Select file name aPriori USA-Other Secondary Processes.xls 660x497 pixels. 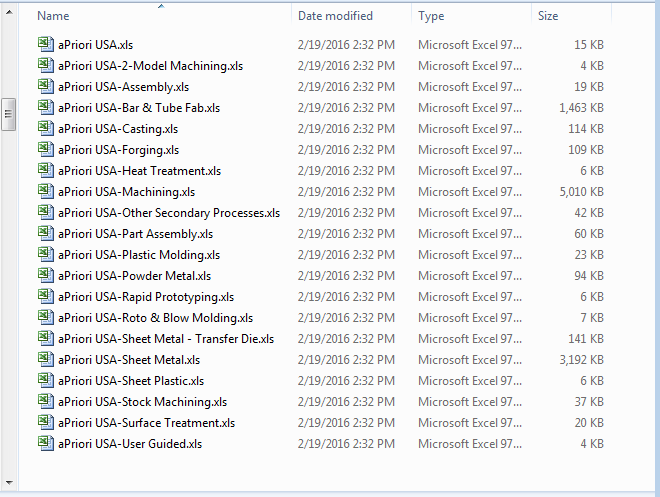pos(169,213)
